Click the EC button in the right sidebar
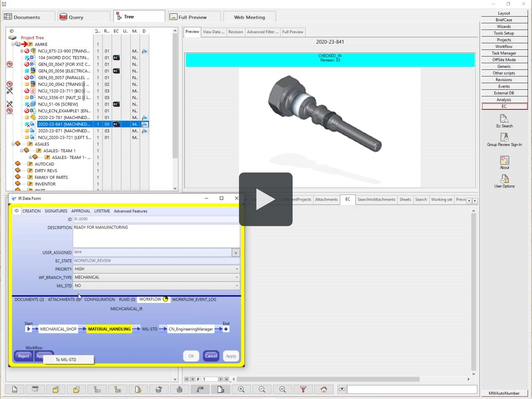The height and width of the screenshot is (399, 532). point(504,106)
